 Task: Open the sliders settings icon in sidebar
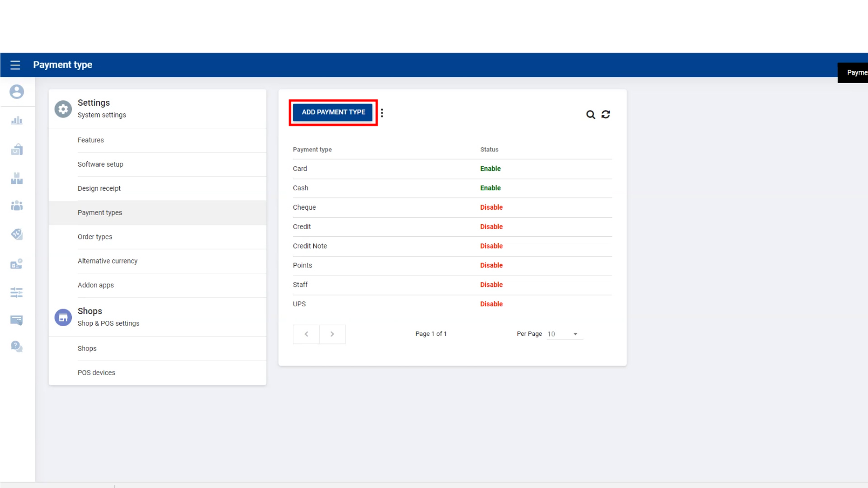17,292
